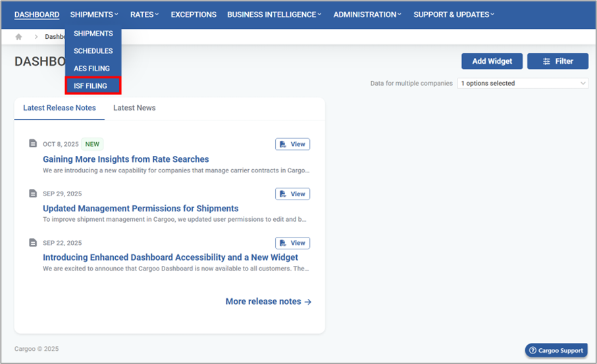Image resolution: width=597 pixels, height=364 pixels.
Task: Open 'Updated Management Permissions for Shipments' link
Action: pyautogui.click(x=140, y=208)
